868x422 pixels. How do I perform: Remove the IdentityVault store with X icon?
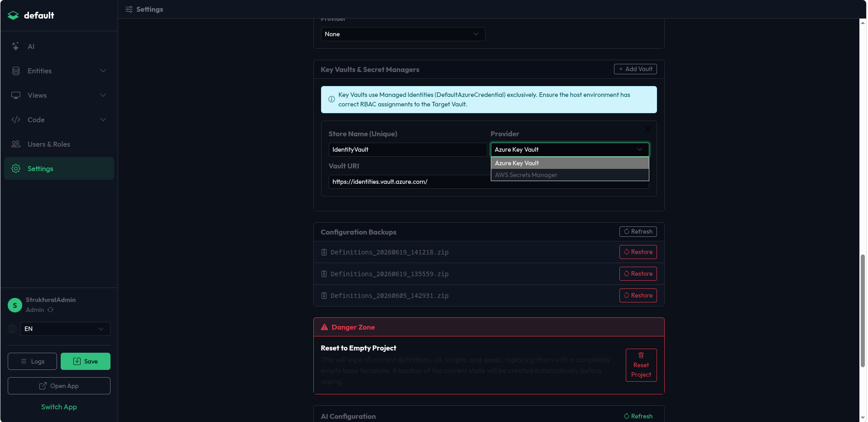[648, 129]
